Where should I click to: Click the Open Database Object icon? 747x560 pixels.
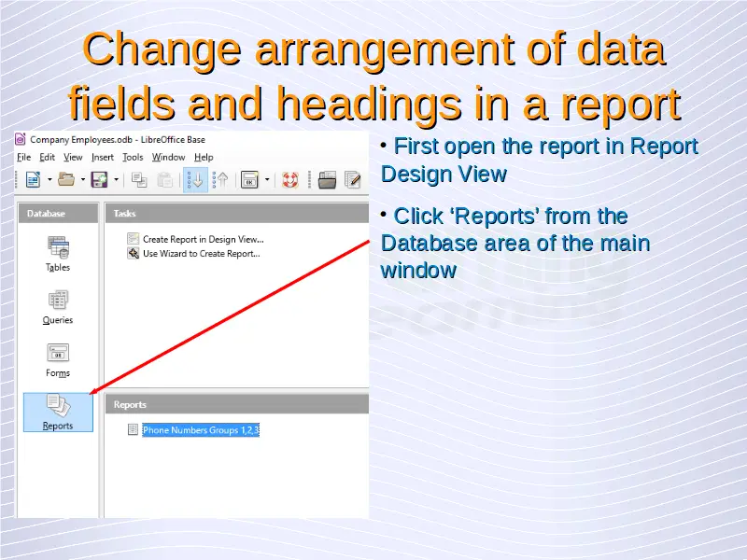point(328,180)
